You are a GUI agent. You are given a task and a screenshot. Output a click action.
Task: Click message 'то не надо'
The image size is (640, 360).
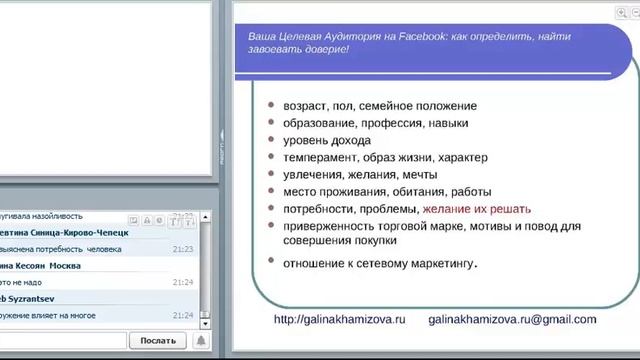click(x=21, y=282)
